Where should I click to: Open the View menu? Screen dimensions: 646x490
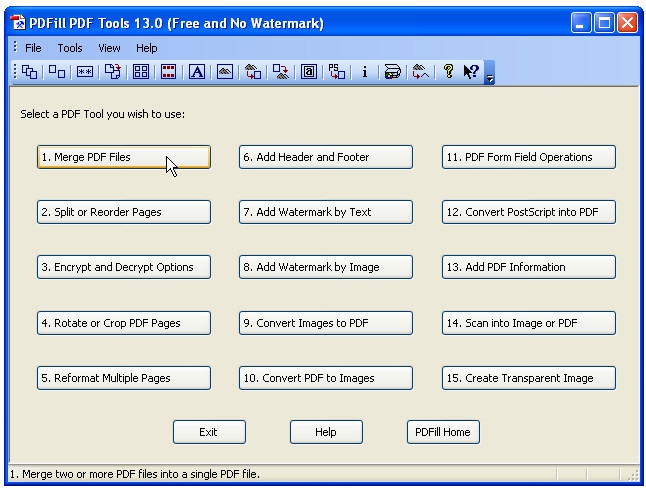[x=109, y=48]
